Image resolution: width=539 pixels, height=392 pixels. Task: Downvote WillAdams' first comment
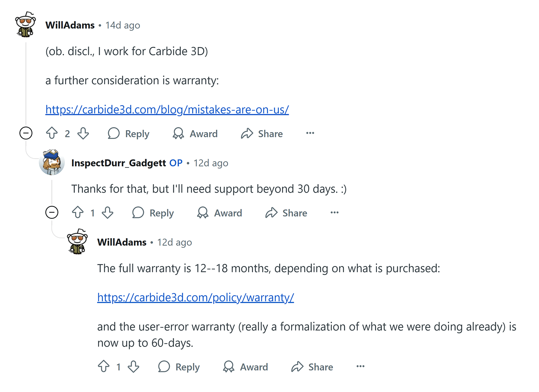coord(83,133)
